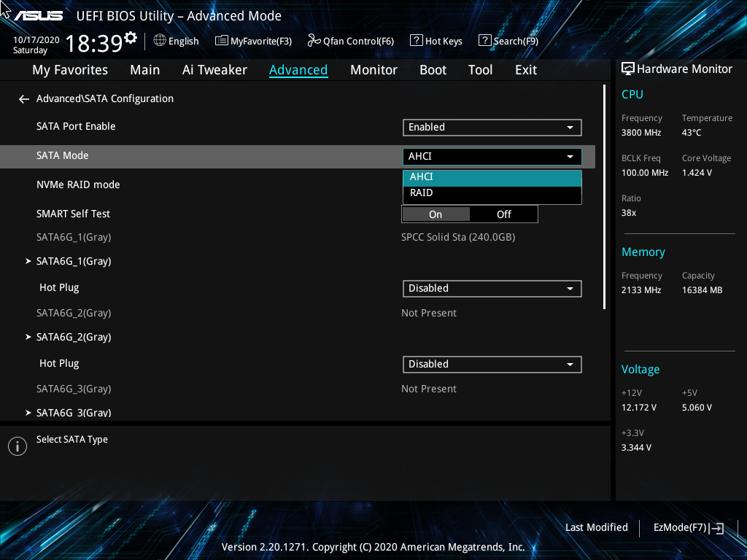Click the Memory heading

[x=643, y=252]
